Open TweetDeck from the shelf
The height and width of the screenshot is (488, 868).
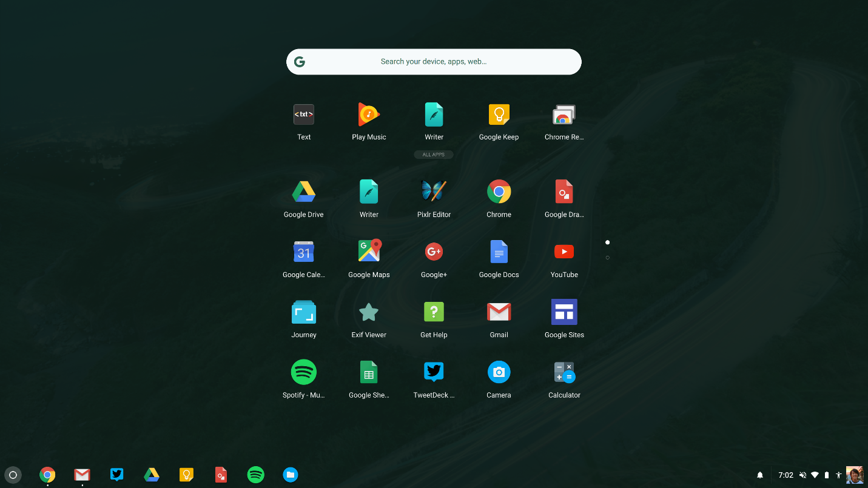[x=117, y=475]
